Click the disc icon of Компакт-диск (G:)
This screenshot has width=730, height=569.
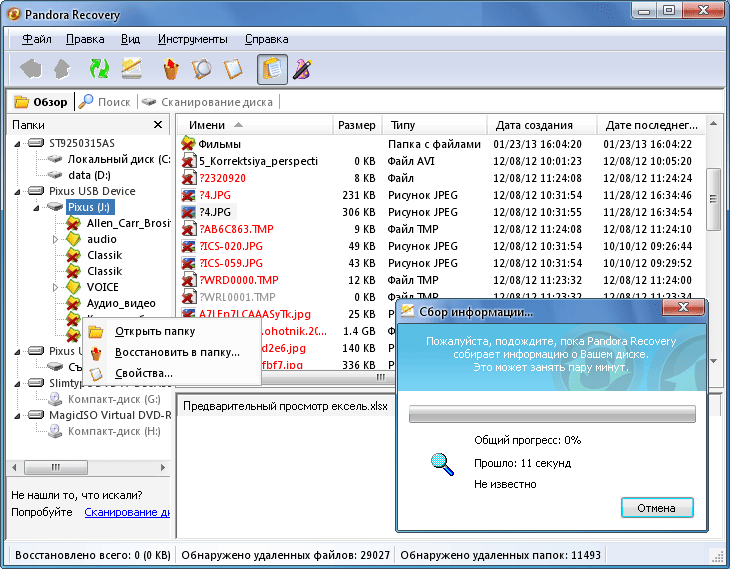click(55, 399)
